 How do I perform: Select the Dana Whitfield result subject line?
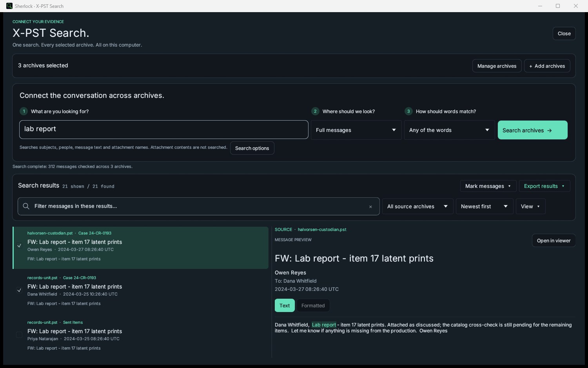tap(74, 287)
